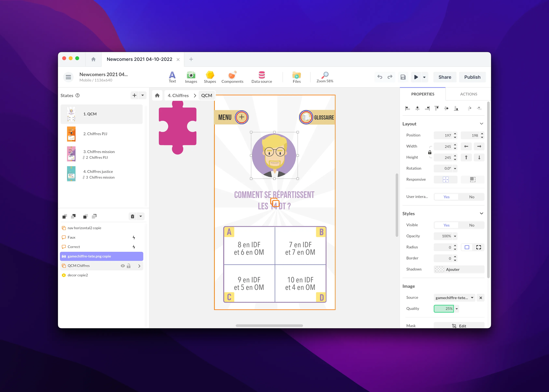Click the Shadows Ajouter swatch

pyautogui.click(x=439, y=269)
